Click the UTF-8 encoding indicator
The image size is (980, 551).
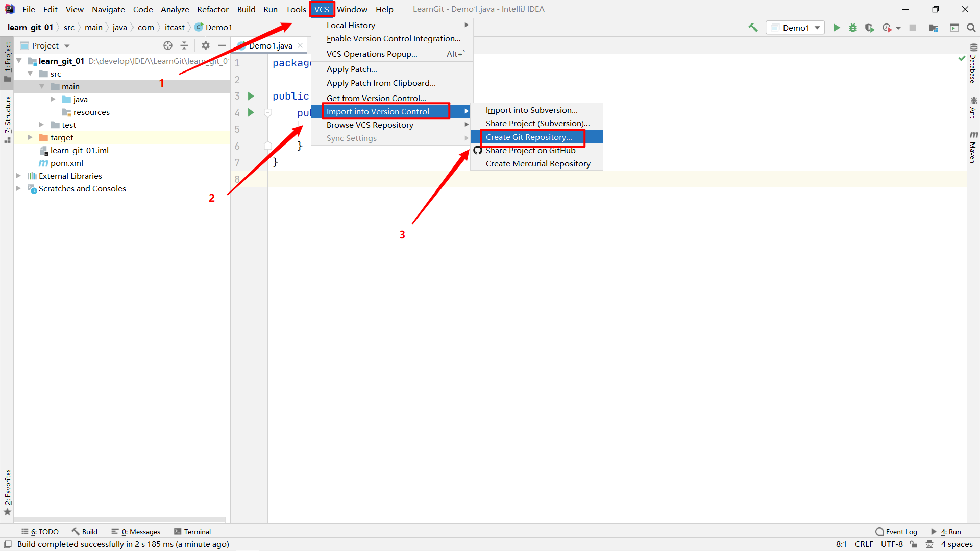(x=892, y=544)
